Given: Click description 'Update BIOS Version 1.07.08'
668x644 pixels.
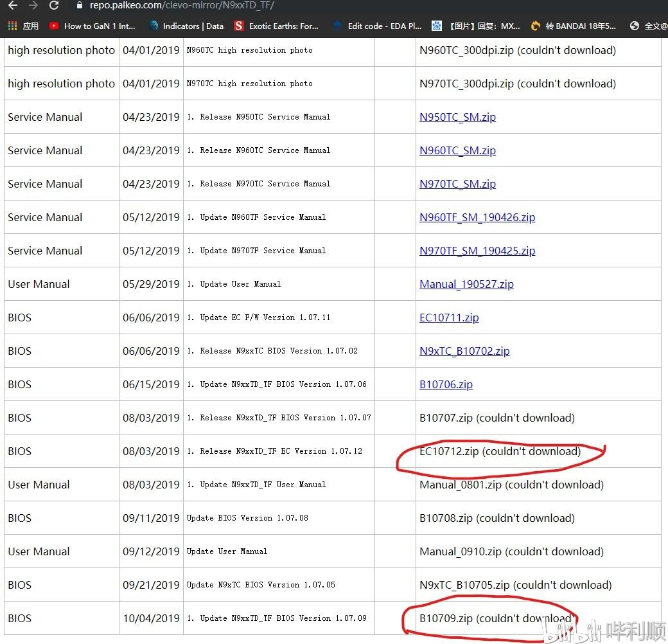Looking at the screenshot, I should [247, 518].
